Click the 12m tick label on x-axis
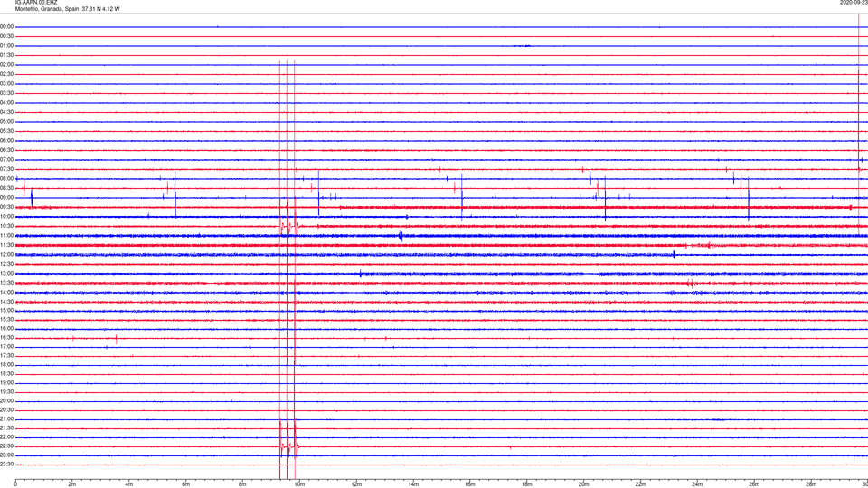This screenshot has width=868, height=488. pyautogui.click(x=356, y=484)
